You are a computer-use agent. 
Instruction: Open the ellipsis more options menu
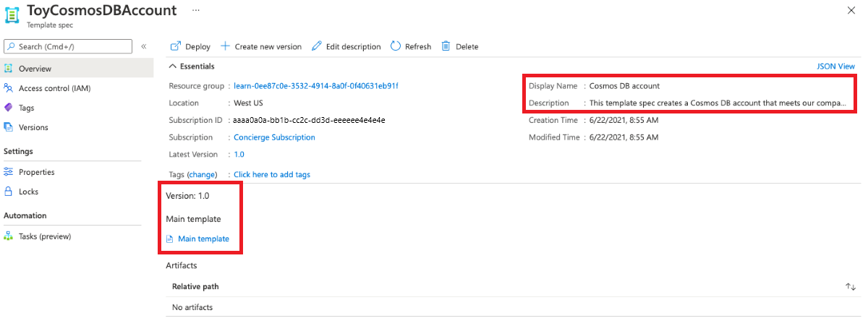pos(196,10)
